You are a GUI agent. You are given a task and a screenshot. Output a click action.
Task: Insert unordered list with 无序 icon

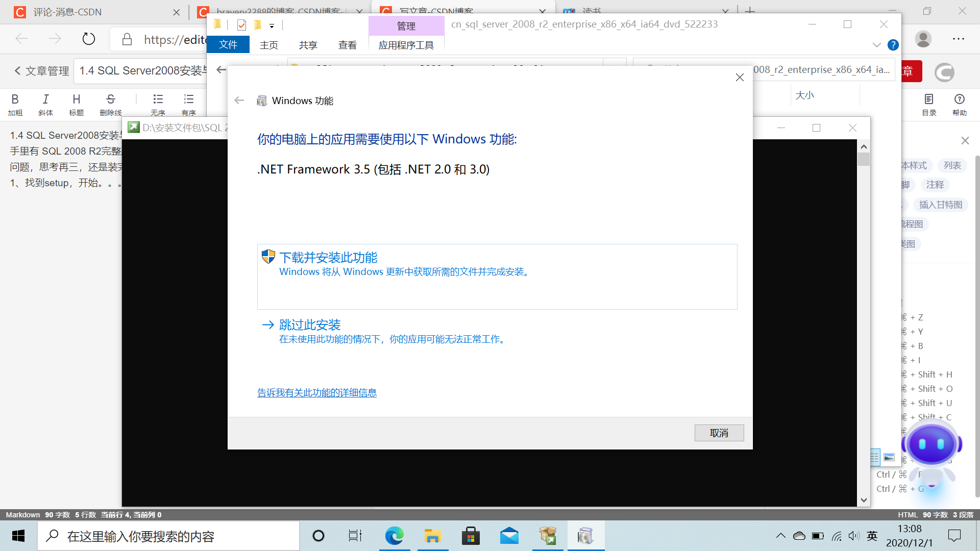pos(158,105)
